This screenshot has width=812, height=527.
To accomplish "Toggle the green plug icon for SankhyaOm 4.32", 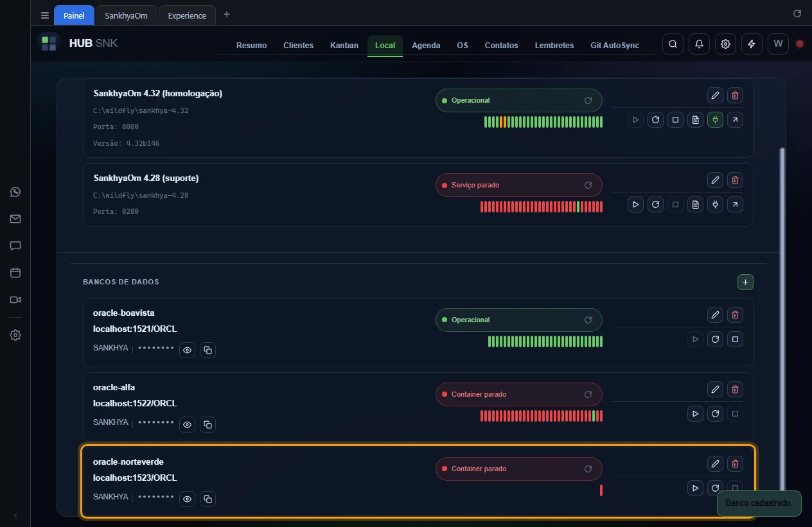I will (715, 119).
